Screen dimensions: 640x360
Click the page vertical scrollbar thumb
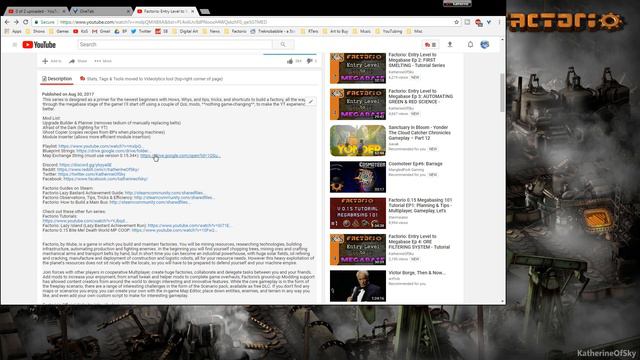(502, 92)
